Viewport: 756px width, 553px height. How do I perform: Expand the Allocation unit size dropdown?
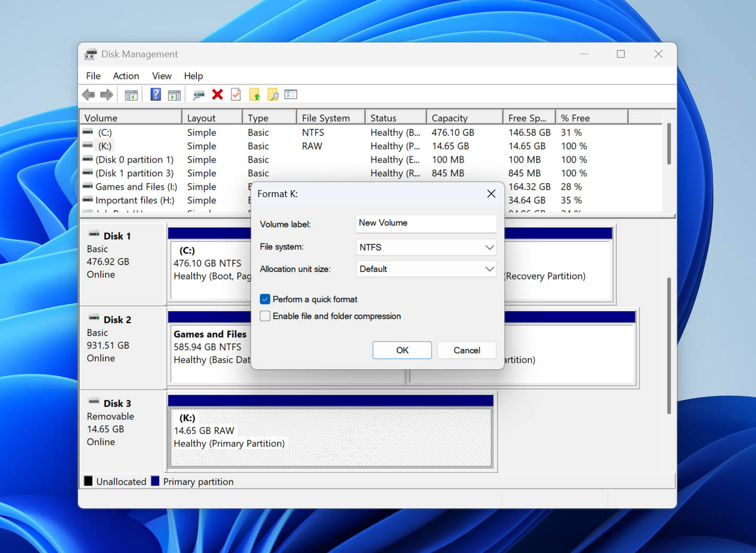[x=426, y=269]
